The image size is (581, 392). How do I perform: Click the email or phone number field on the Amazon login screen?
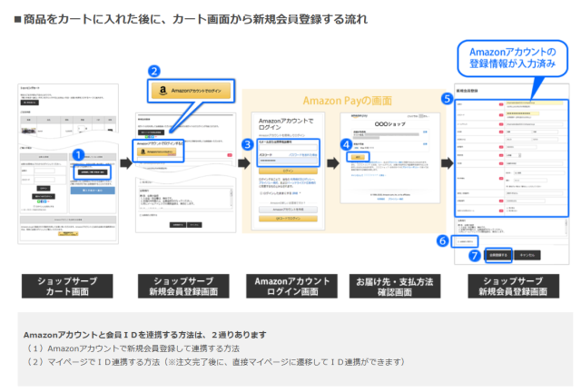(288, 148)
